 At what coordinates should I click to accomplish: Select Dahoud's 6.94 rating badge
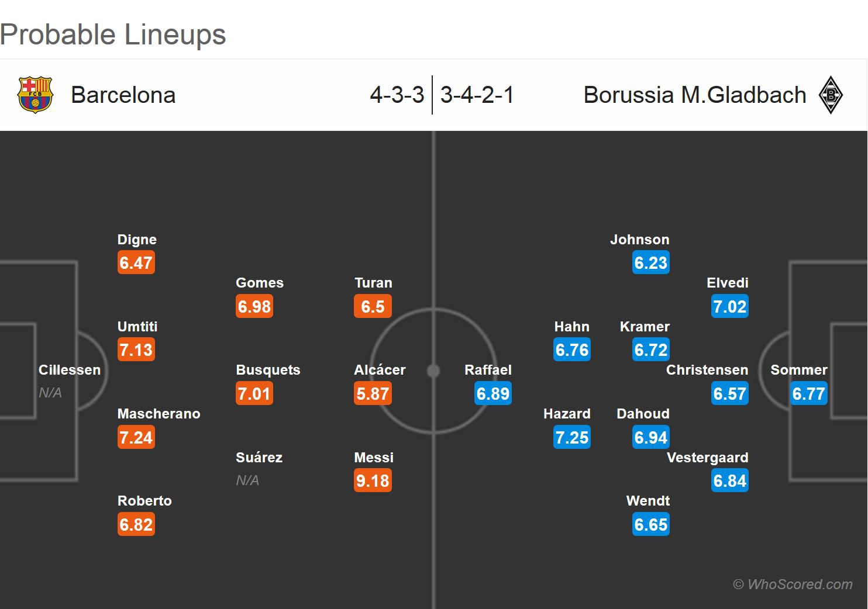click(650, 437)
